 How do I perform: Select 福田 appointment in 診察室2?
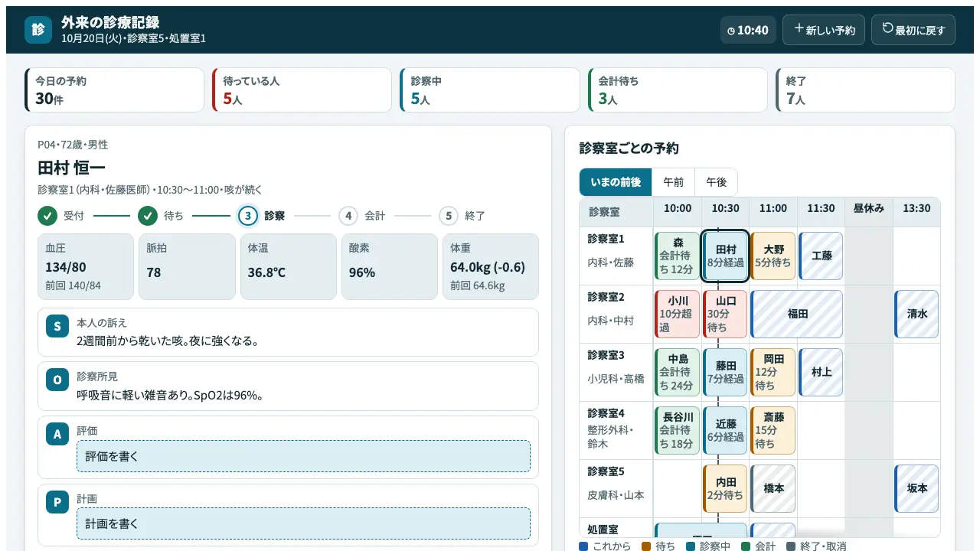point(797,315)
